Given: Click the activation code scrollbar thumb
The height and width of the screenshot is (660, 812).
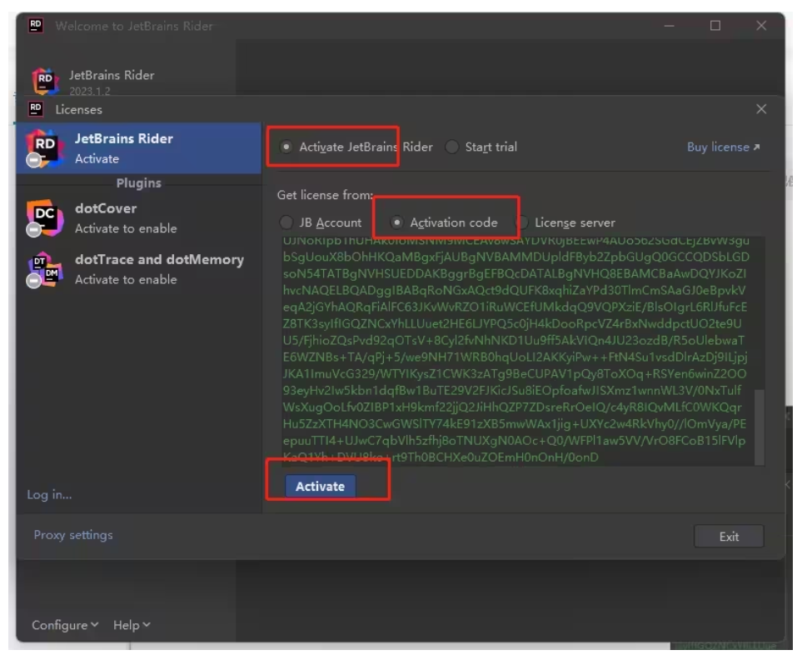Looking at the screenshot, I should click(760, 427).
